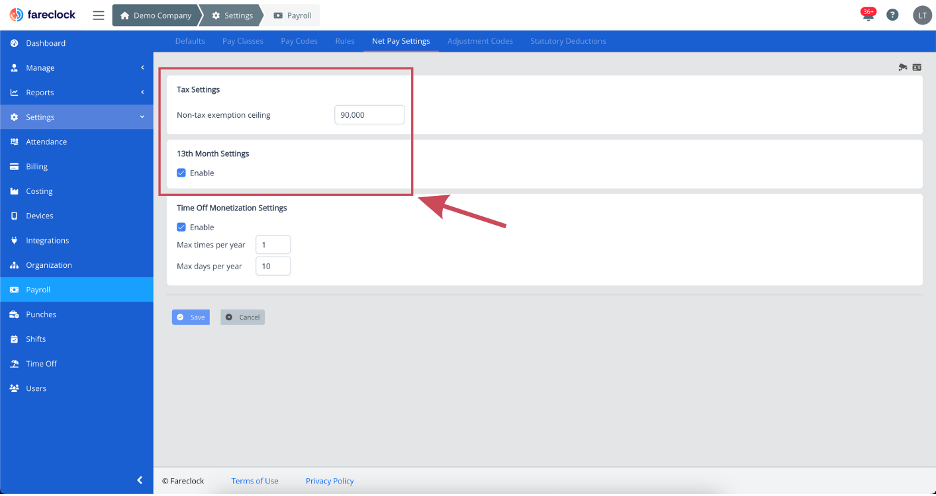Switch to the Rules tab
The height and width of the screenshot is (496, 936).
point(345,41)
